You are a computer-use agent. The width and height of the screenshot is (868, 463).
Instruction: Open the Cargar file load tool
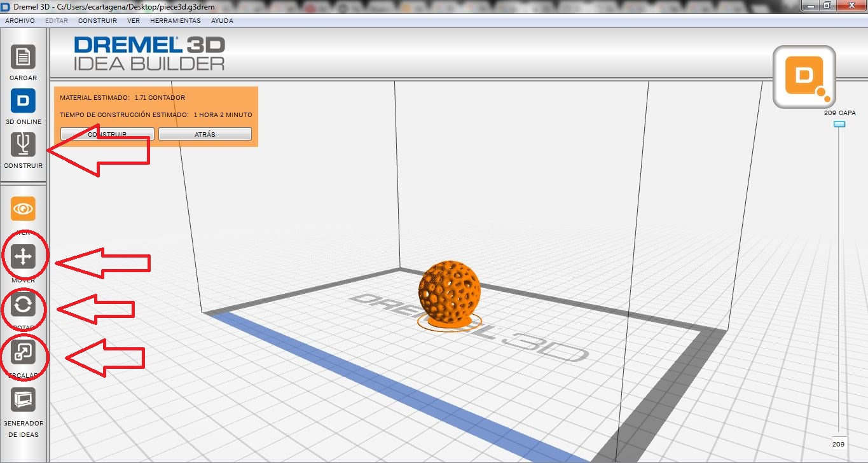pyautogui.click(x=23, y=57)
